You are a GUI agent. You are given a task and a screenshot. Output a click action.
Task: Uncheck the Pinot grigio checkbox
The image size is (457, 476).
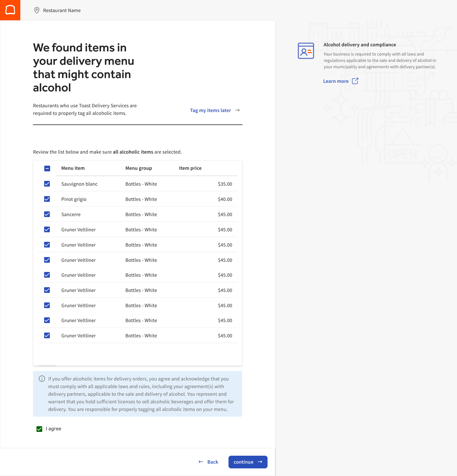[x=47, y=199]
